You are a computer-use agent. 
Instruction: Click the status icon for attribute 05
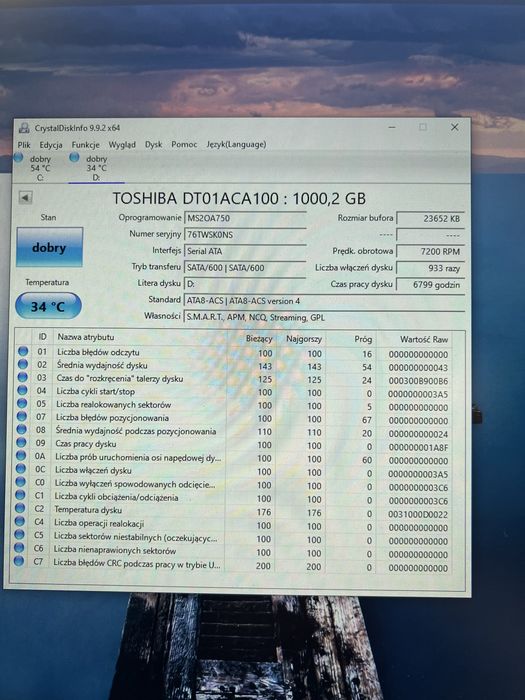tap(21, 403)
